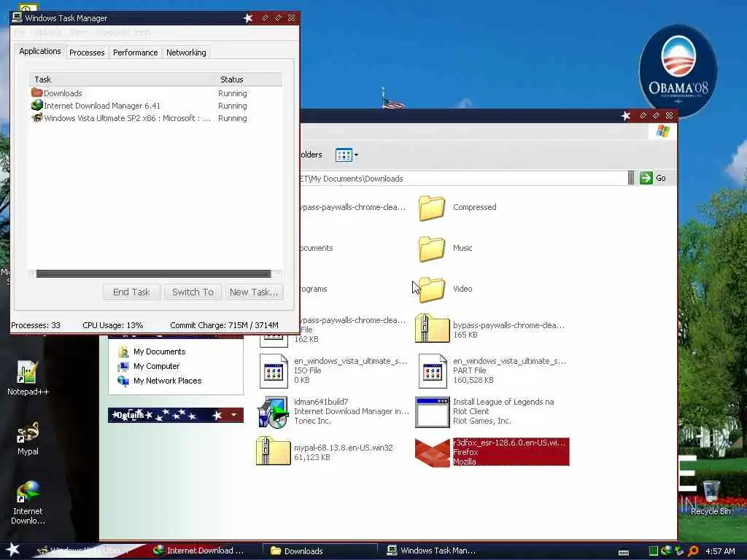Viewport: 747px width, 560px height.
Task: Open the Notepad++ desktop shortcut
Action: click(x=28, y=378)
